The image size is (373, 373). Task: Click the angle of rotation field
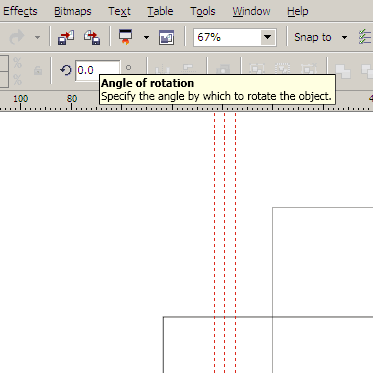tap(97, 70)
